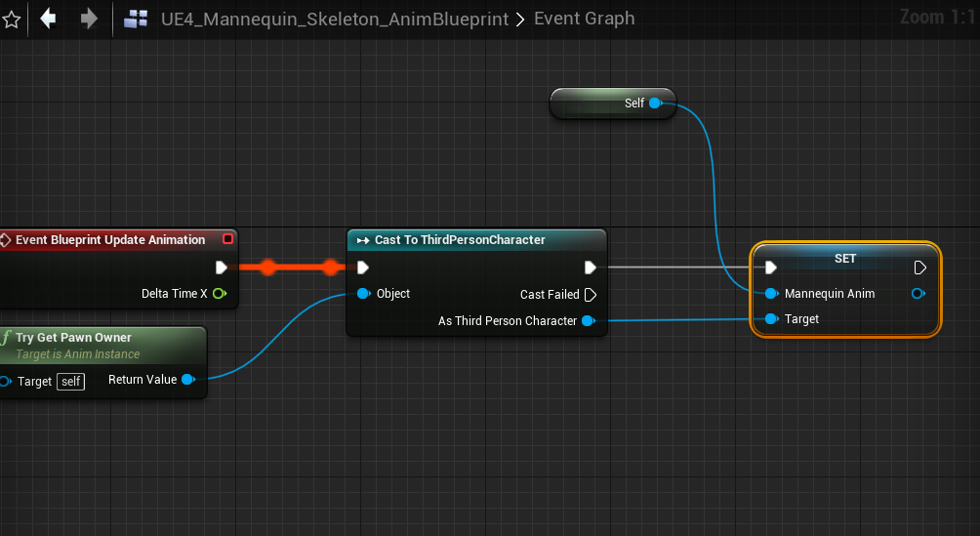The image size is (980, 536).
Task: Select the SET node title
Action: pyautogui.click(x=845, y=259)
